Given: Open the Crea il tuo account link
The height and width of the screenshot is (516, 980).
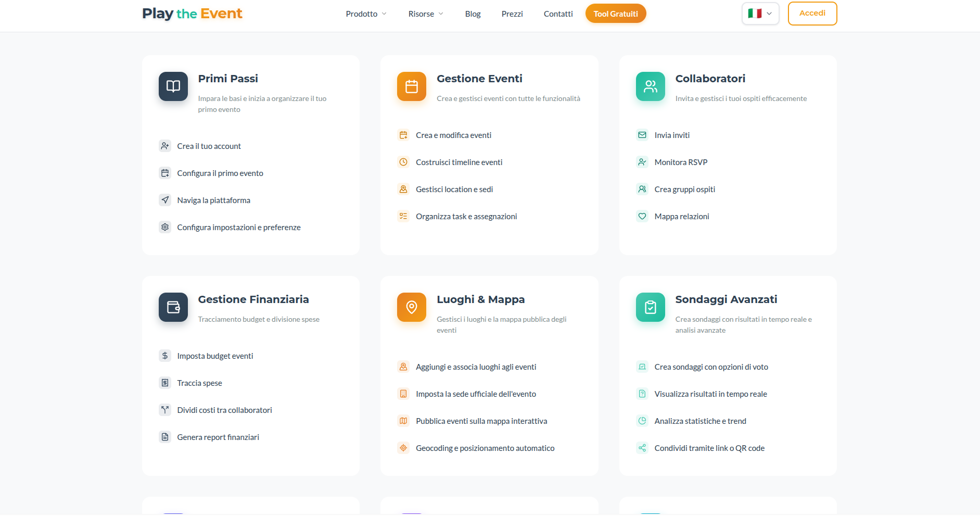Looking at the screenshot, I should 209,146.
